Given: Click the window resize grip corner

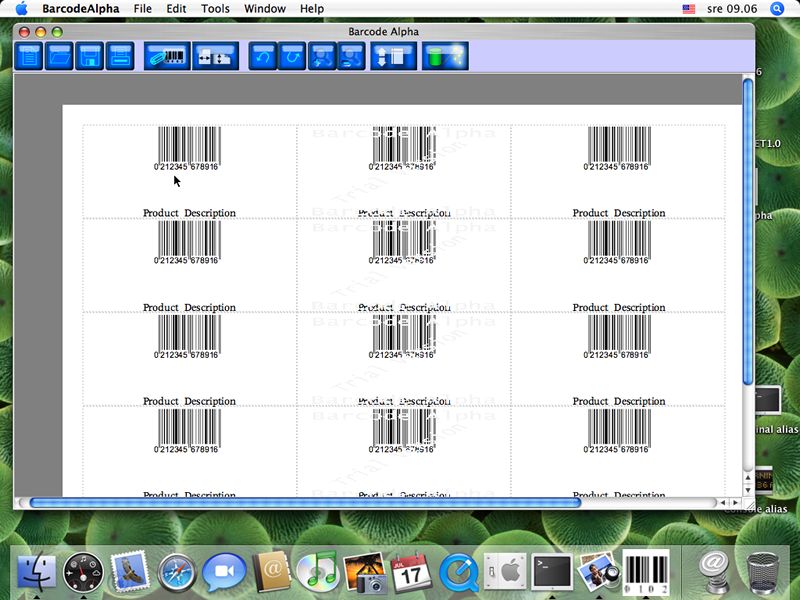Looking at the screenshot, I should coord(748,504).
